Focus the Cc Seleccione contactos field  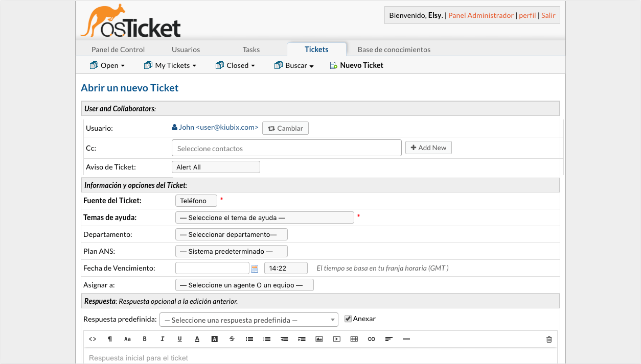click(x=286, y=149)
